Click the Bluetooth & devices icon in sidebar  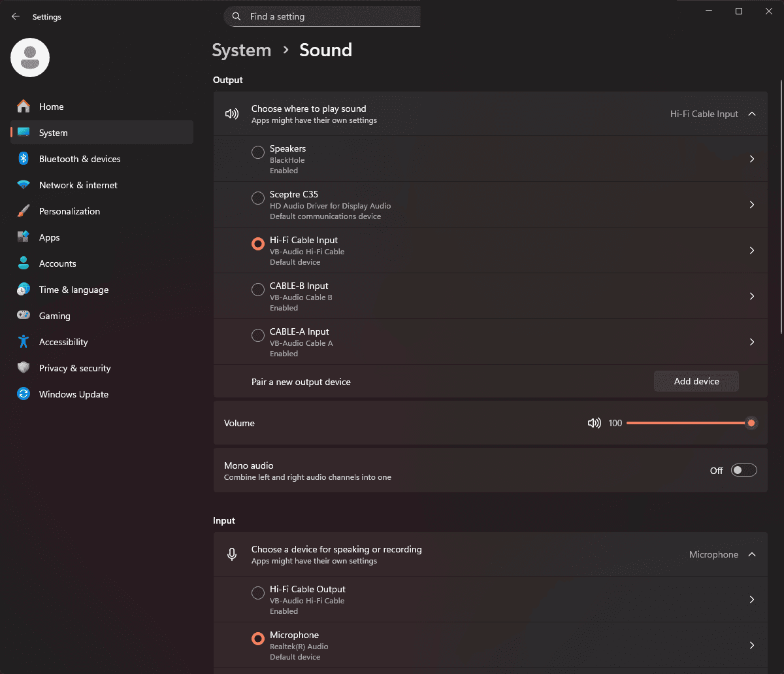point(23,159)
